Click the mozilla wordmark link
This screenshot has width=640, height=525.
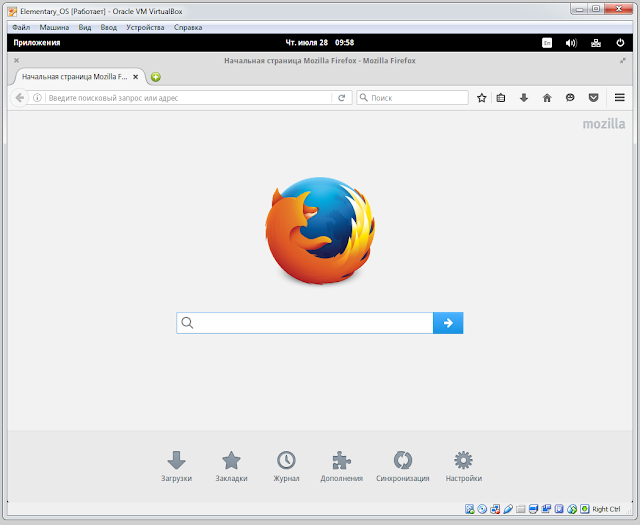point(604,124)
